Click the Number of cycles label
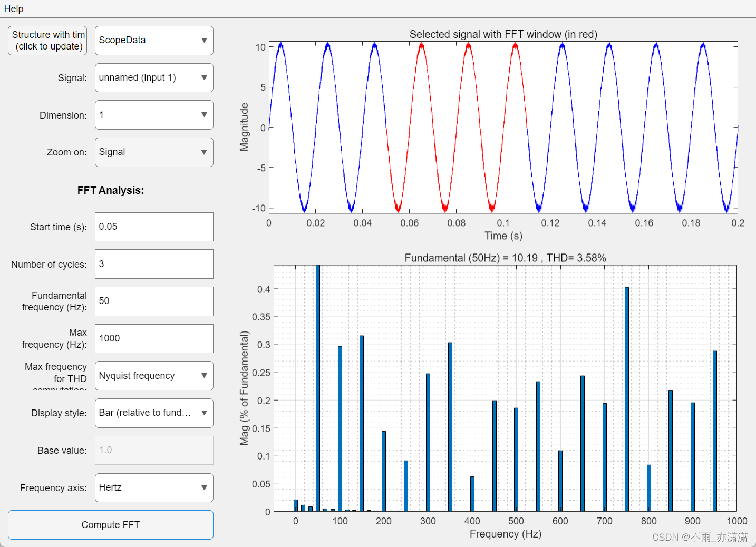 click(49, 265)
